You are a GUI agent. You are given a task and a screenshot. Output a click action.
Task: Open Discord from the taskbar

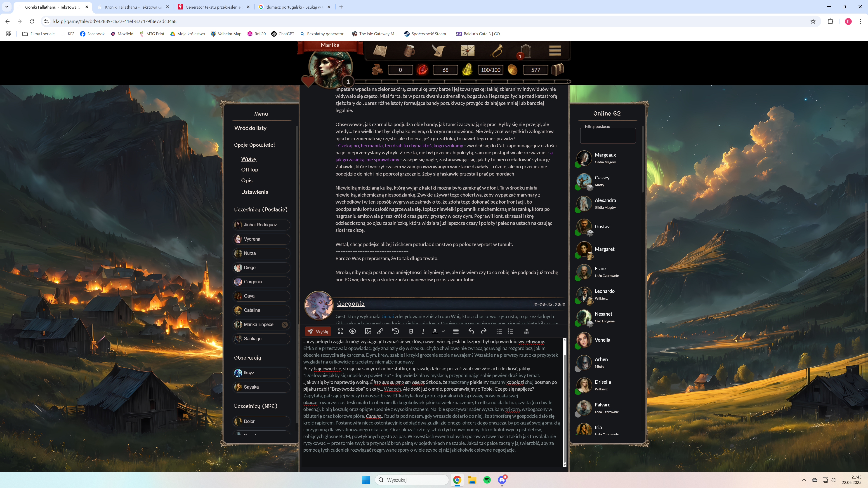[x=502, y=480]
